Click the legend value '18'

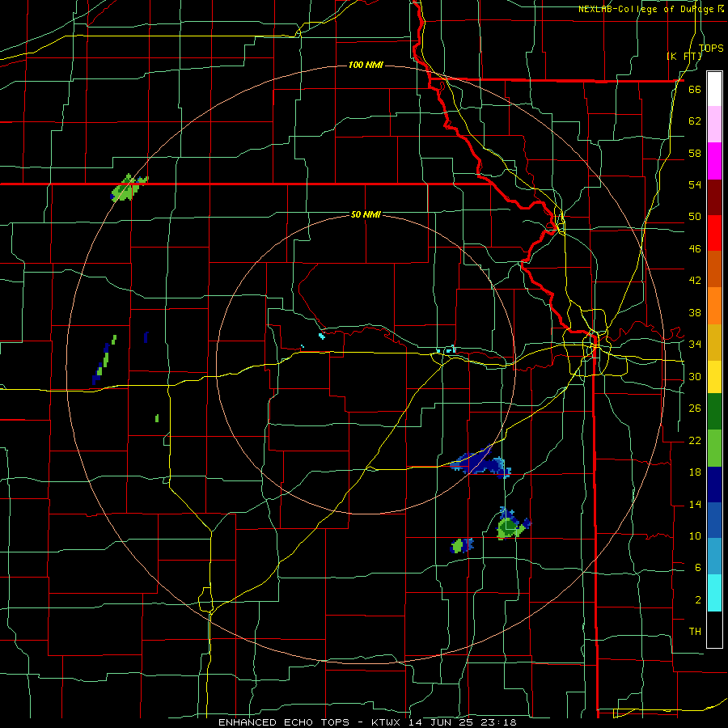(695, 472)
